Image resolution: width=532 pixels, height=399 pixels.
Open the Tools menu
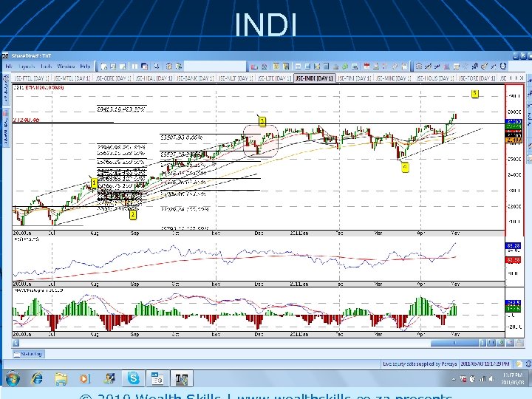(46, 66)
